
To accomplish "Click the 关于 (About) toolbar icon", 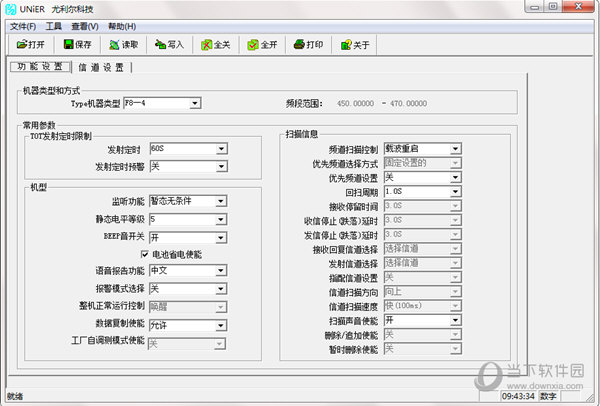I will 346,45.
